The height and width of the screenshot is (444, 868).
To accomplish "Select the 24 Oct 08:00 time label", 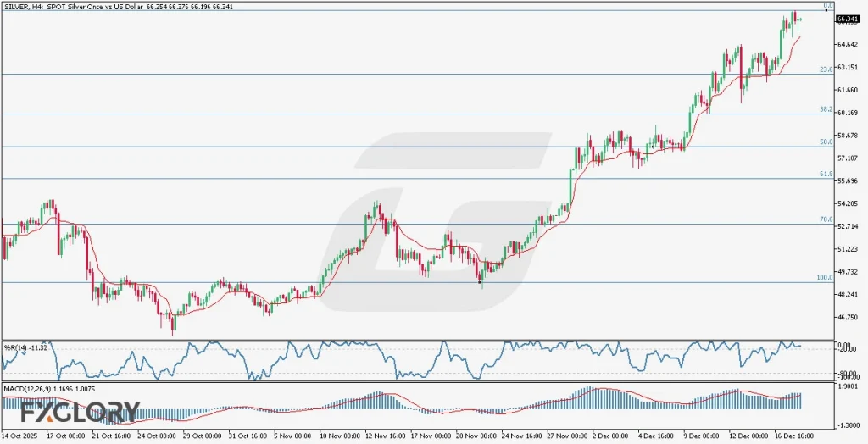I will pos(157,436).
